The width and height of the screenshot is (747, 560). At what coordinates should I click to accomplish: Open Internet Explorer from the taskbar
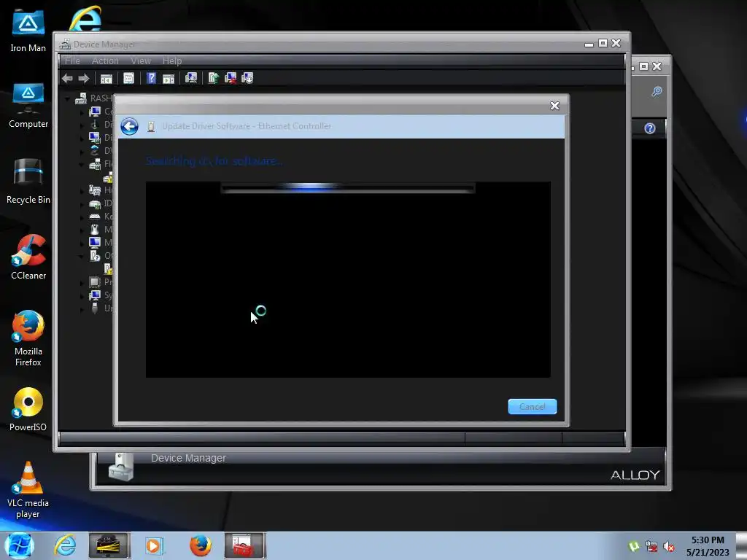(x=65, y=545)
